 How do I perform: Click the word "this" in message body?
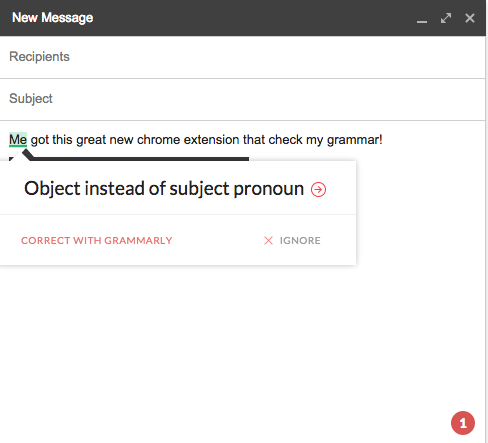[x=62, y=140]
